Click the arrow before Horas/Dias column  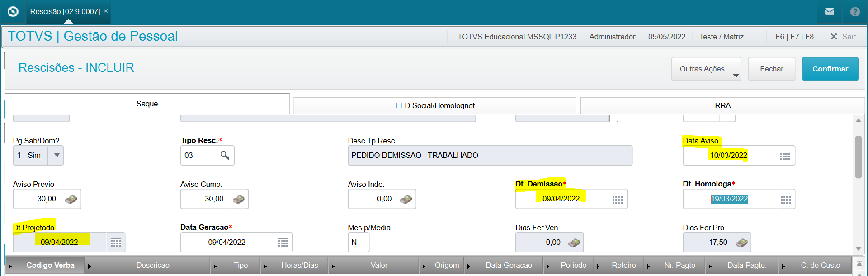coord(265,266)
